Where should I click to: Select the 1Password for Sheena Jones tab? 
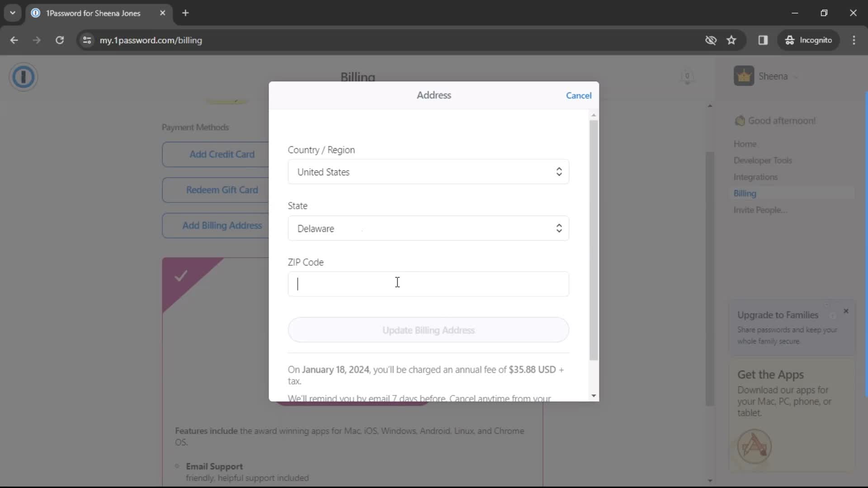tap(99, 13)
